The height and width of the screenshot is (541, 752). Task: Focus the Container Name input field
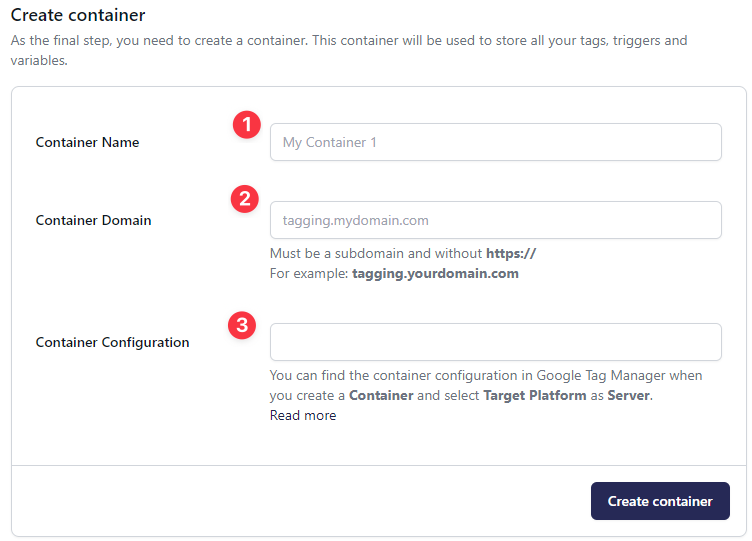coord(495,142)
